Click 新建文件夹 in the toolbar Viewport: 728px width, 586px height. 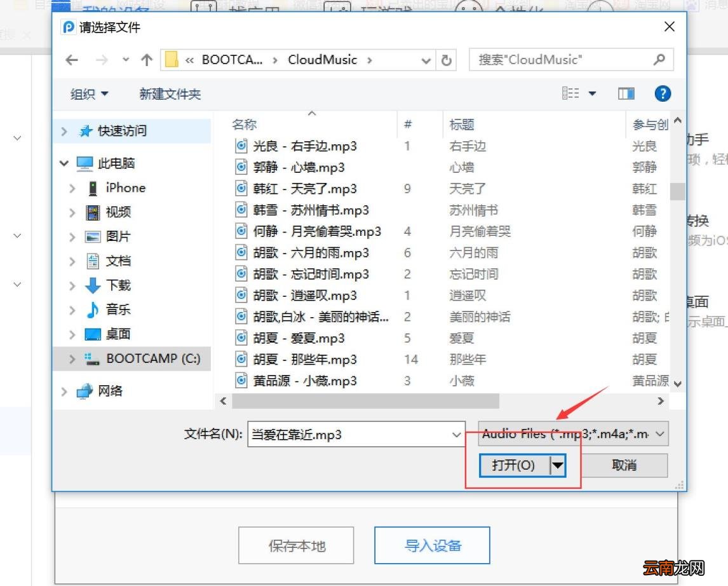(170, 94)
